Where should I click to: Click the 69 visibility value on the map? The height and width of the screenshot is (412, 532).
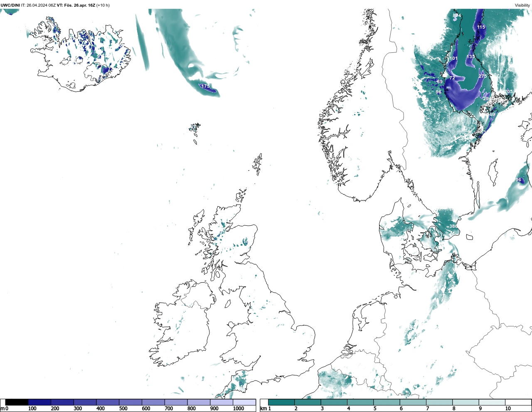492,114
